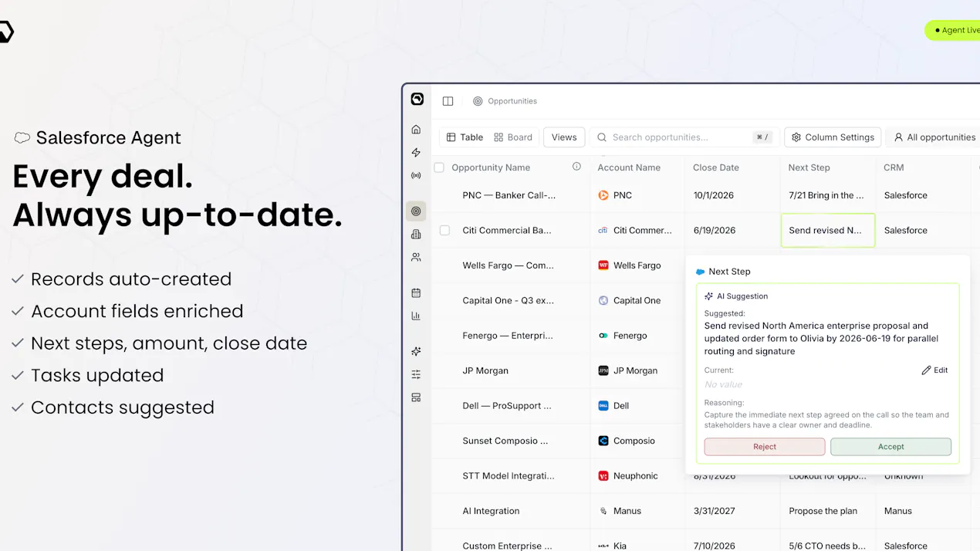Open the 'Fenergo — Enterpri...' opportunity
Screen dimensions: 980x551
click(507, 336)
